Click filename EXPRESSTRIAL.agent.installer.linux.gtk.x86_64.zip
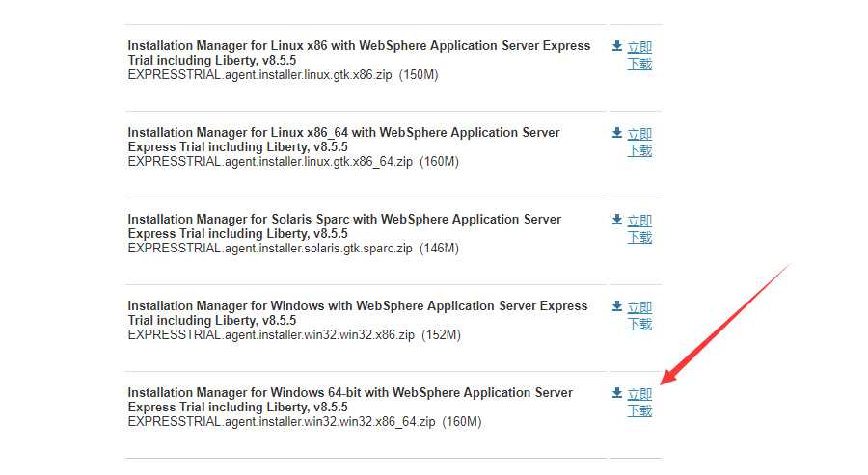Screen dimensions: 868x475 pos(270,162)
